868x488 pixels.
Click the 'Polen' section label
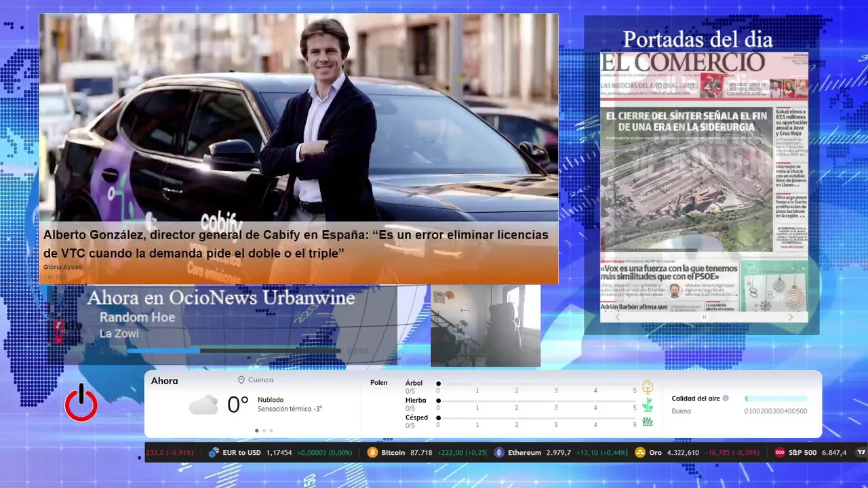click(x=379, y=383)
